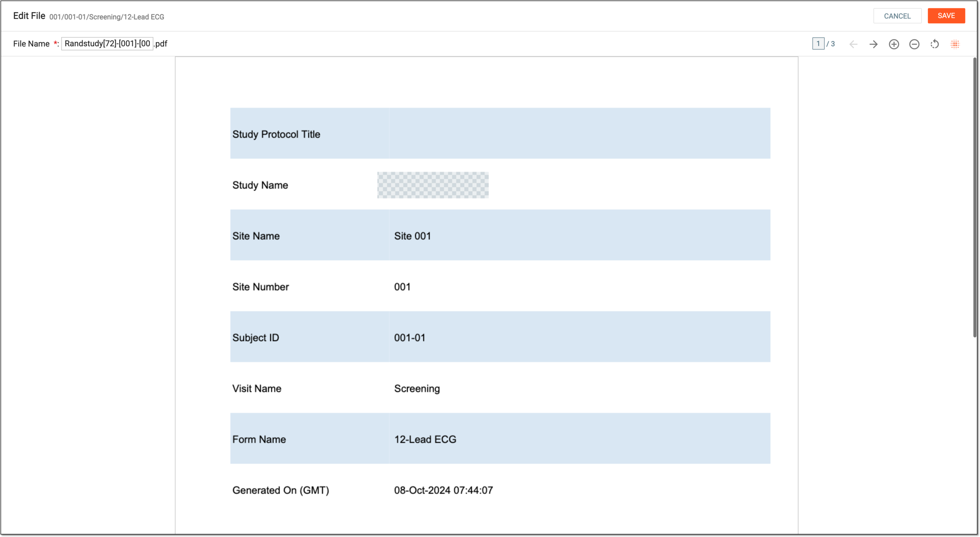Click the vertical scrollbar of the document viewer
This screenshot has height=537, width=980.
975,197
